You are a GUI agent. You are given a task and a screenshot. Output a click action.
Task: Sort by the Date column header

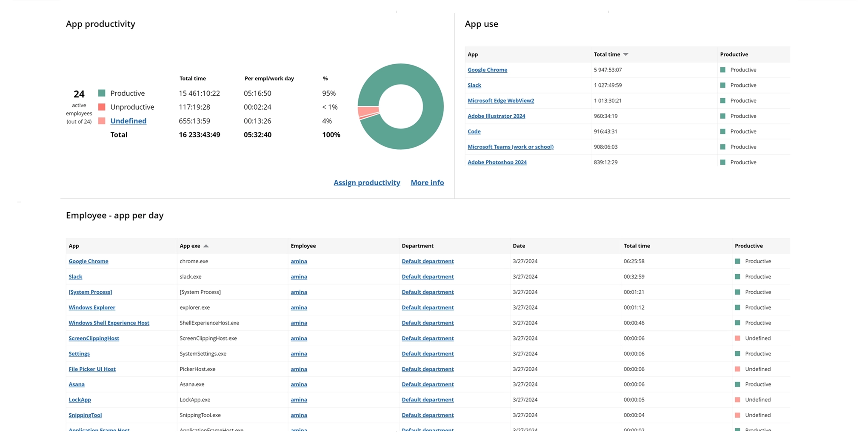pos(519,246)
